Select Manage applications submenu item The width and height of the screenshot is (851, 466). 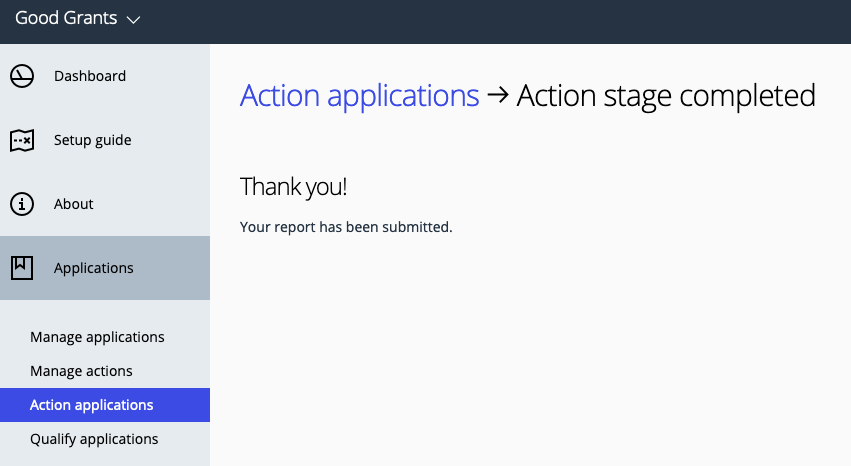pyautogui.click(x=97, y=337)
